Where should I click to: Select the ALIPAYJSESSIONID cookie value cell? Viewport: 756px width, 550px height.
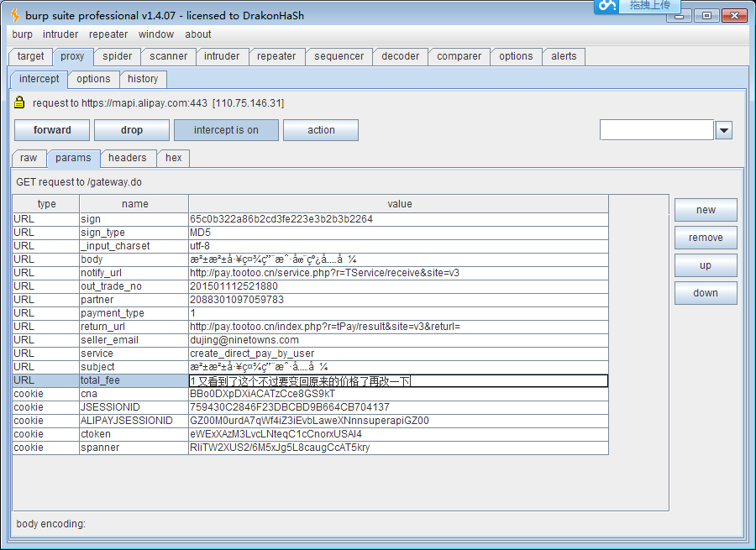[398, 422]
